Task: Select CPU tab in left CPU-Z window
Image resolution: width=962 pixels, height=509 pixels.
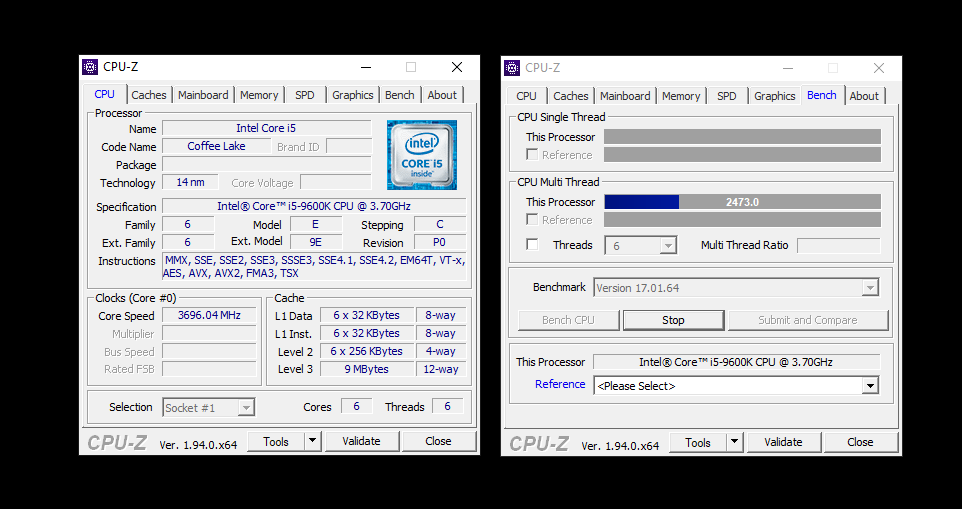Action: pyautogui.click(x=104, y=94)
